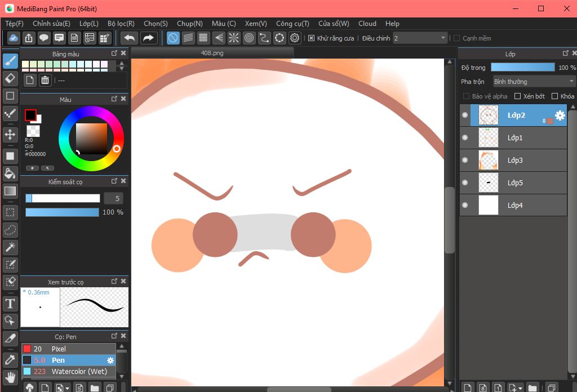
Task: Hide the Lớp4 layer
Action: 465,205
